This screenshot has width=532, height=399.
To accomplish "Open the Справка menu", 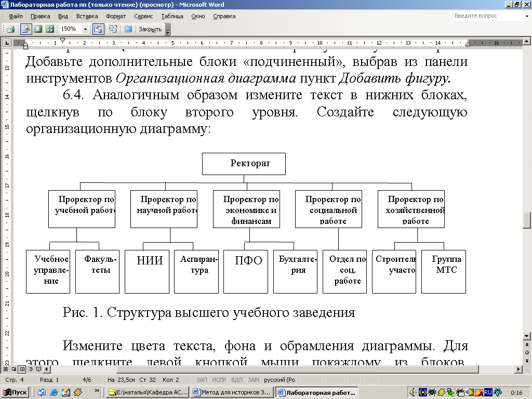I will tap(224, 16).
